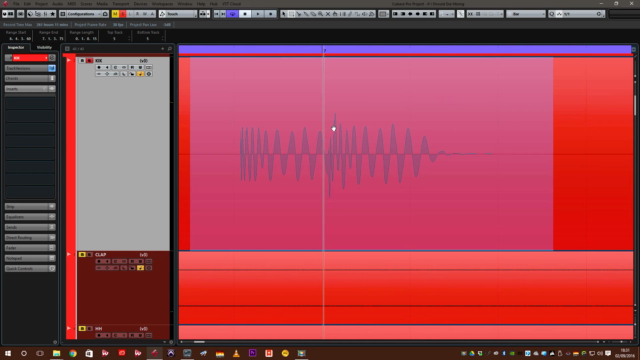Expand the Chords inspector section

click(x=30, y=78)
